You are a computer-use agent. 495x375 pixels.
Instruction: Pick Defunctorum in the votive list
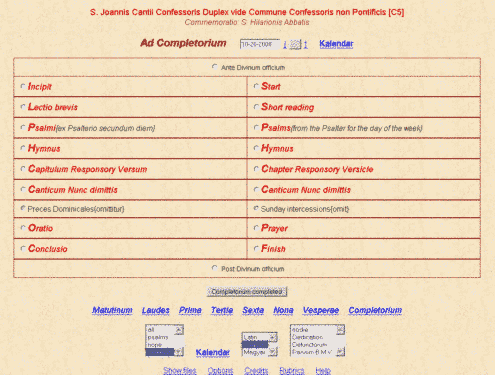(x=313, y=345)
